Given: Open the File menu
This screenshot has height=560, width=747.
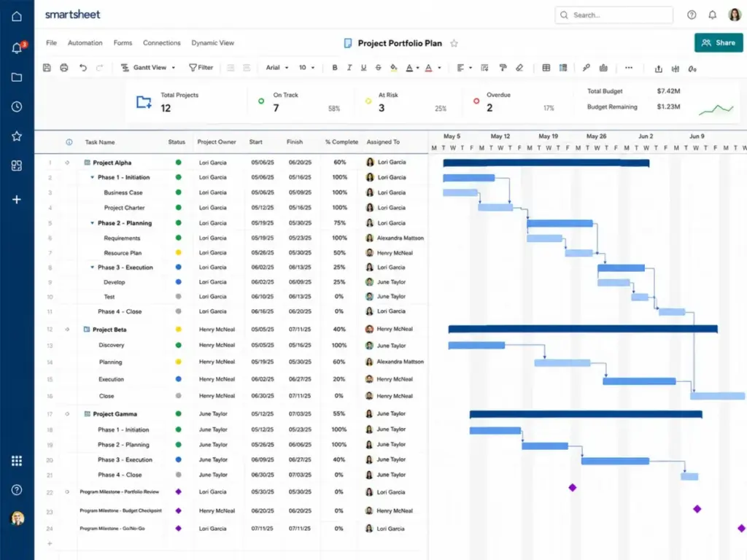Looking at the screenshot, I should tap(52, 43).
